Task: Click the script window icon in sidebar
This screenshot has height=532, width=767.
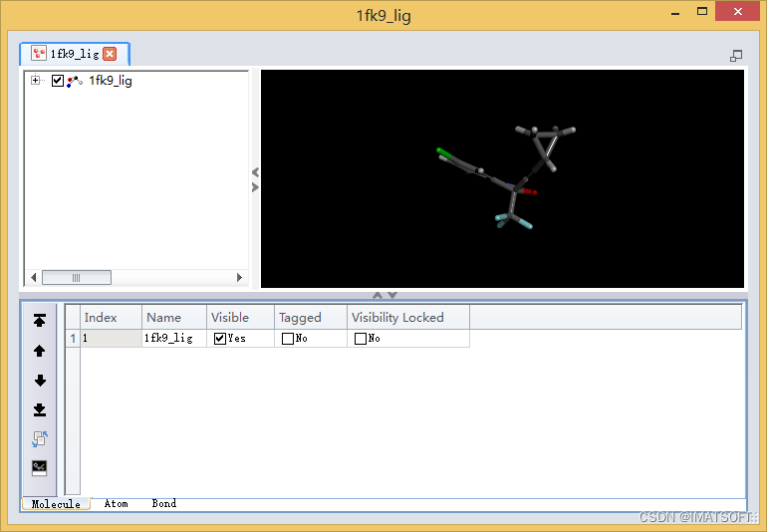Action: tap(39, 468)
